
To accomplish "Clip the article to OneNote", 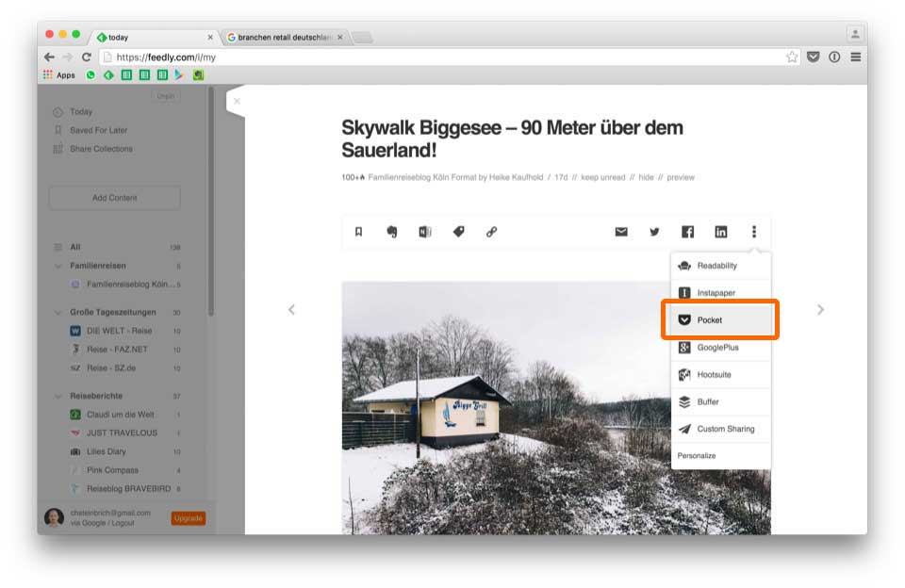I will coord(425,232).
